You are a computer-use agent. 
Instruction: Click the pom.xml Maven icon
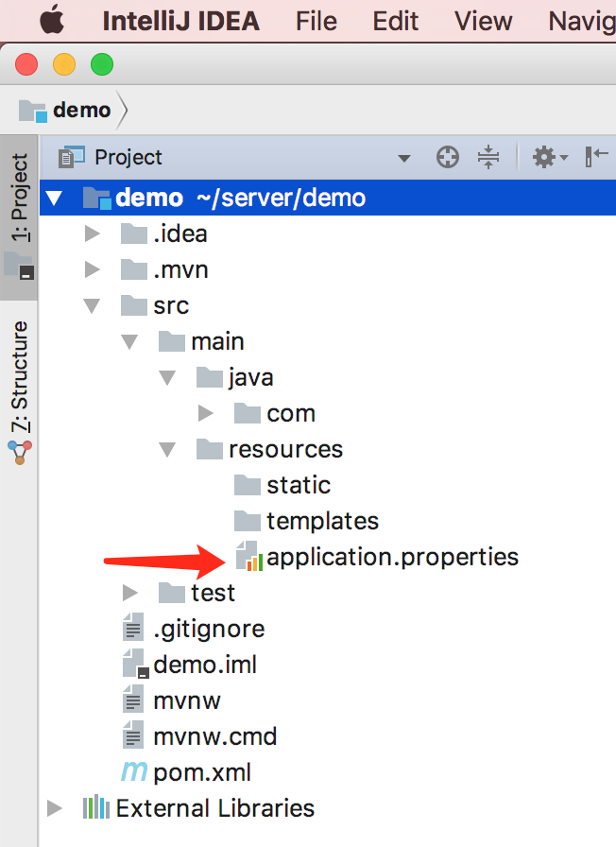(135, 772)
